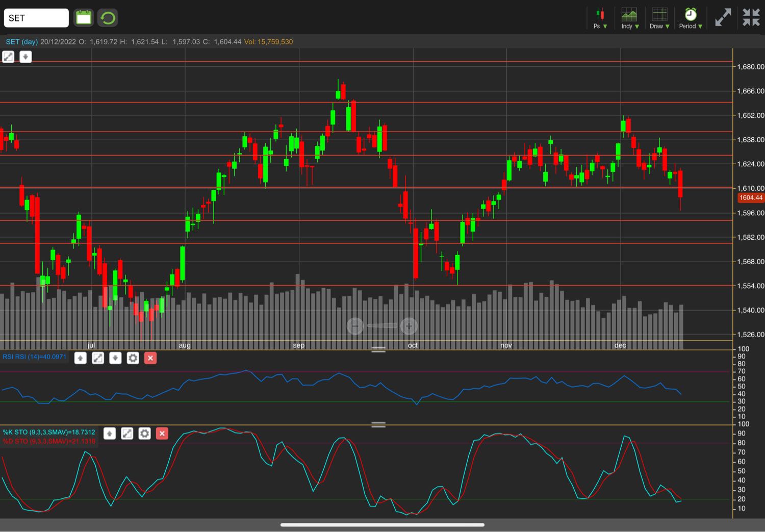The image size is (765, 532).
Task: Click main price chart move-down arrow icon
Action: click(25, 57)
